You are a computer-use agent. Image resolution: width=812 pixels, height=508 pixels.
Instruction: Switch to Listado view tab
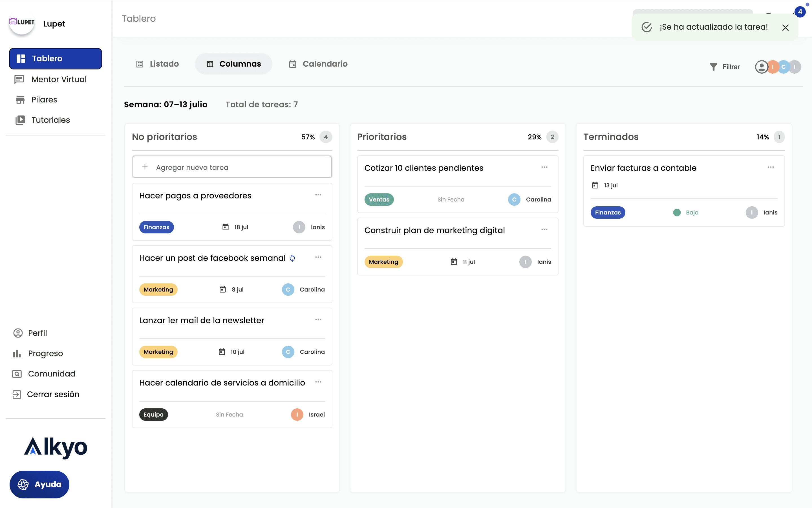pos(157,64)
